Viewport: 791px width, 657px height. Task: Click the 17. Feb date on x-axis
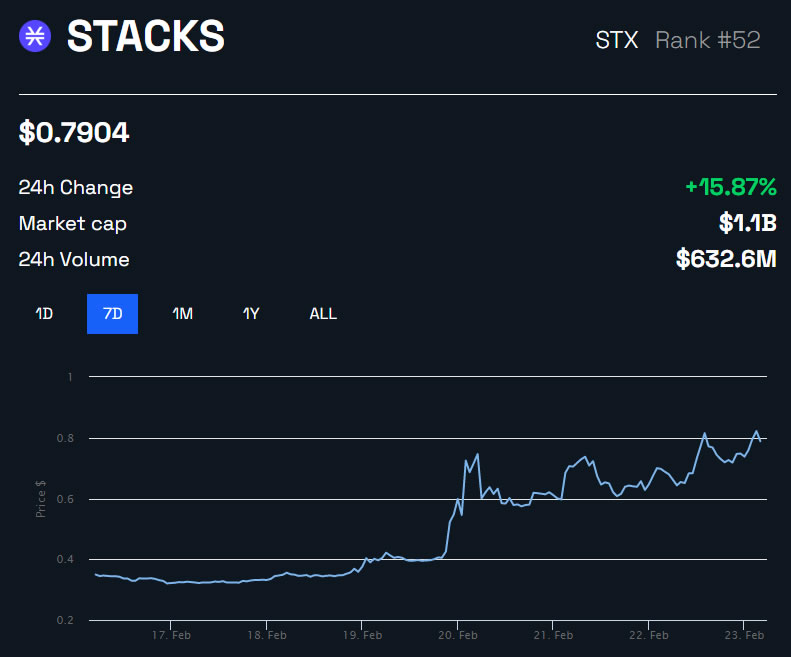pos(171,635)
